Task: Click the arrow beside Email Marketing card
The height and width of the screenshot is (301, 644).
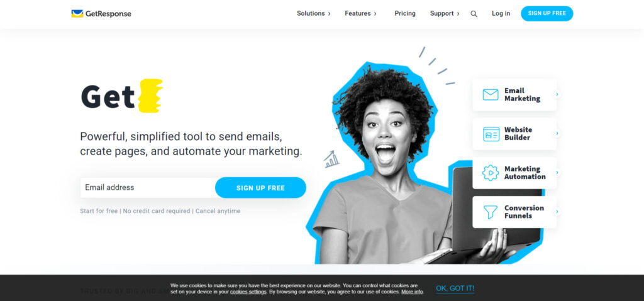Action: tap(557, 94)
